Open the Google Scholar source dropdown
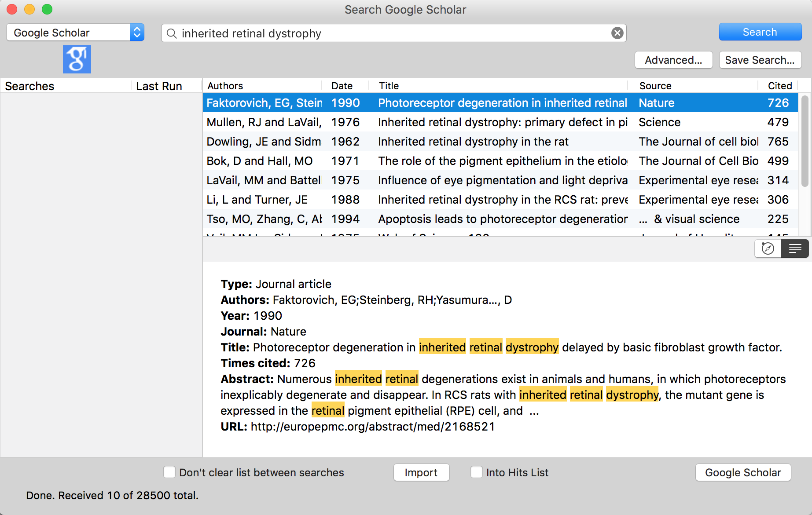Viewport: 812px width, 515px height. [x=75, y=33]
